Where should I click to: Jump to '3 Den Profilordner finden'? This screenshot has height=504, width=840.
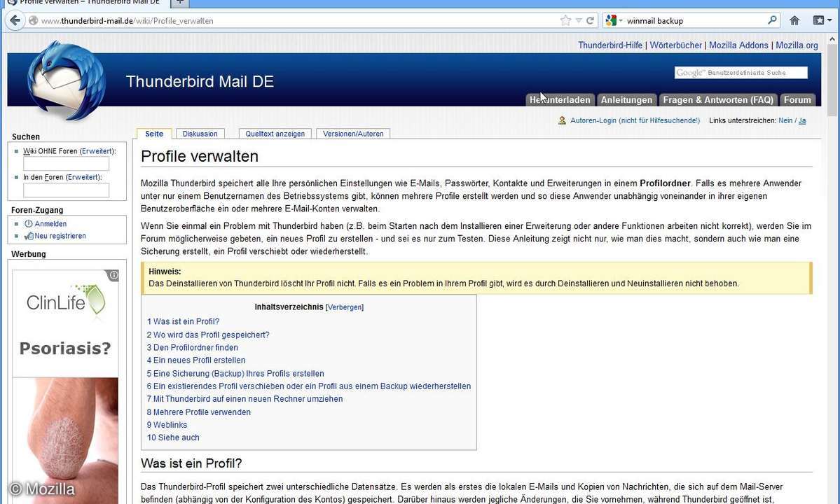click(193, 348)
